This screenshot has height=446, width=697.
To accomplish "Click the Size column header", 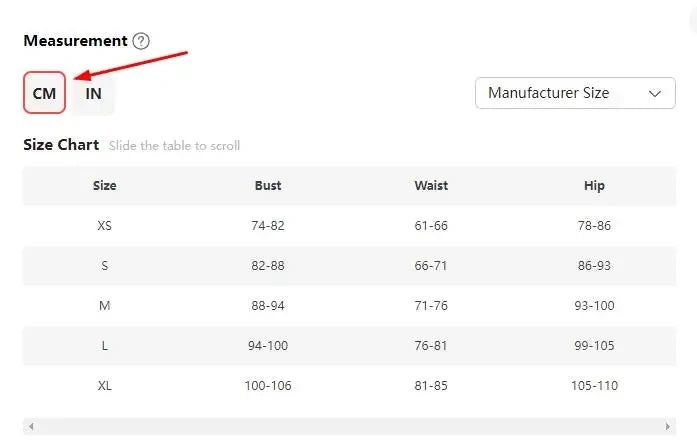I will pos(104,185).
